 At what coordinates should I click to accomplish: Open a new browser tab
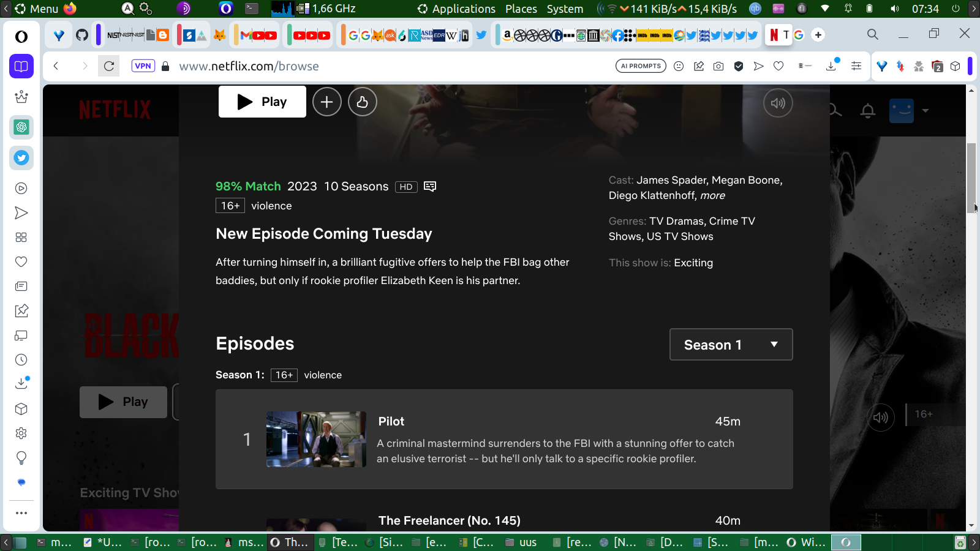click(x=818, y=35)
